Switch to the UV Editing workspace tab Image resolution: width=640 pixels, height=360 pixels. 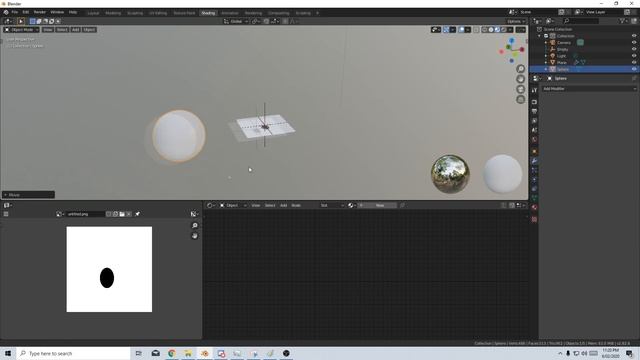(158, 13)
